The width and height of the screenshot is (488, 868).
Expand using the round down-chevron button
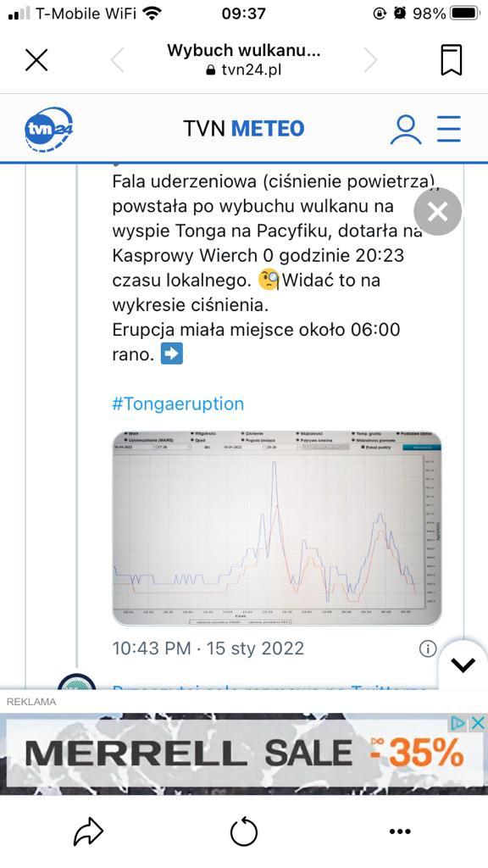point(463,665)
